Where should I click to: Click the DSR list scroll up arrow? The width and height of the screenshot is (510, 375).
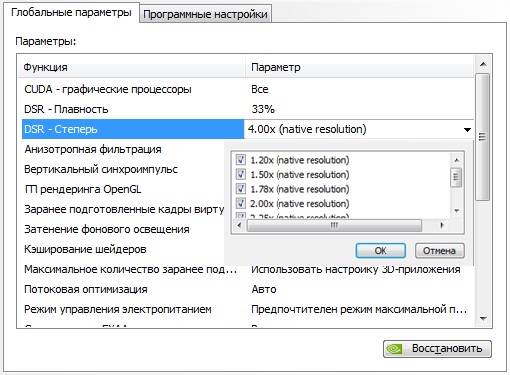point(456,160)
